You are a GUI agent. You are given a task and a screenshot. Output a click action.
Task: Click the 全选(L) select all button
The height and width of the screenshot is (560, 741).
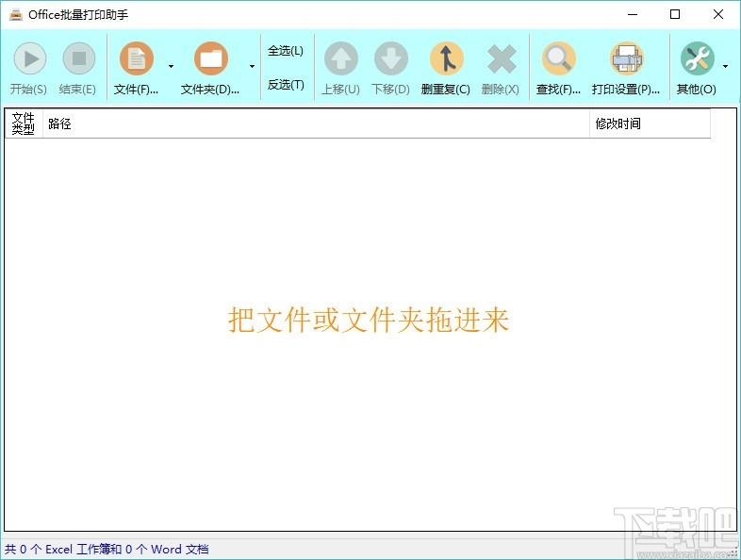286,51
